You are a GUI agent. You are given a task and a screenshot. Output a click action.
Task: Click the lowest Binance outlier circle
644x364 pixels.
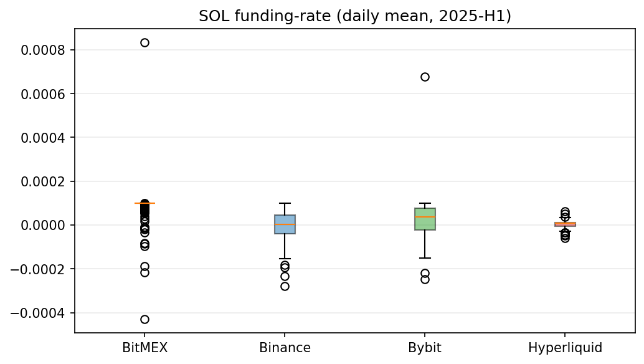285,286
